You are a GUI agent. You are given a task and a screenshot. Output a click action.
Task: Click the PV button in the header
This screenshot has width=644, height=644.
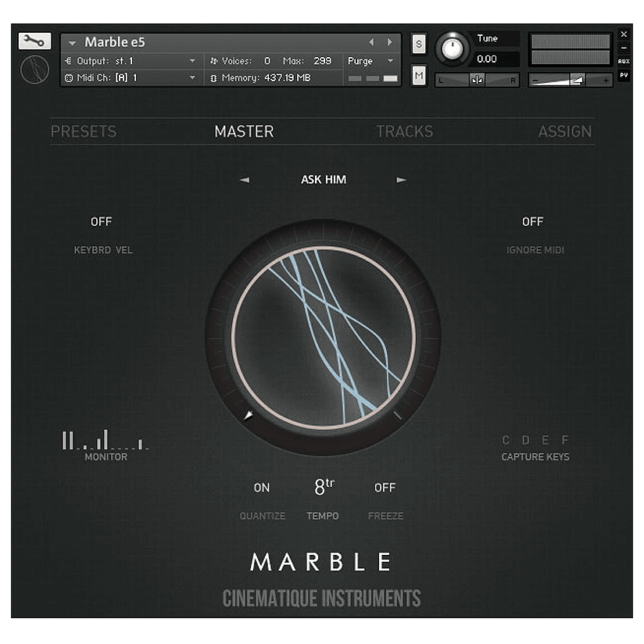point(624,75)
